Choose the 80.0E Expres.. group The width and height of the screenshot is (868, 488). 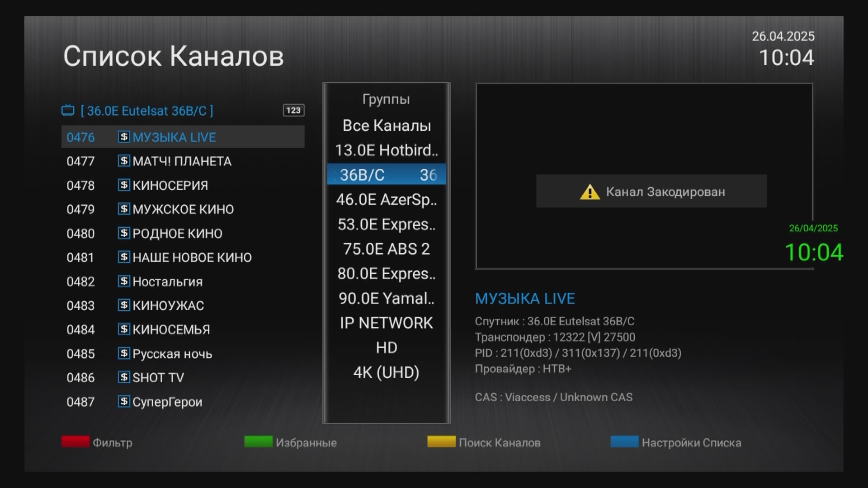coord(387,273)
